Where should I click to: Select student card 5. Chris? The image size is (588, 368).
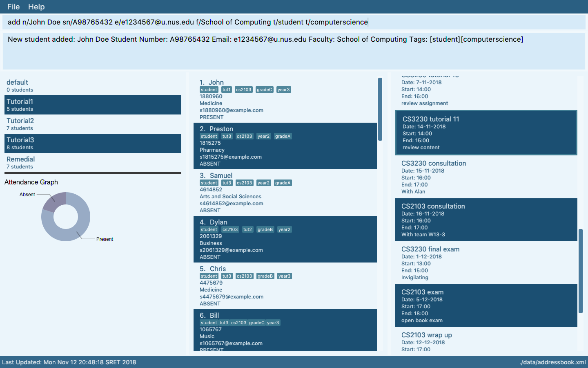(285, 286)
